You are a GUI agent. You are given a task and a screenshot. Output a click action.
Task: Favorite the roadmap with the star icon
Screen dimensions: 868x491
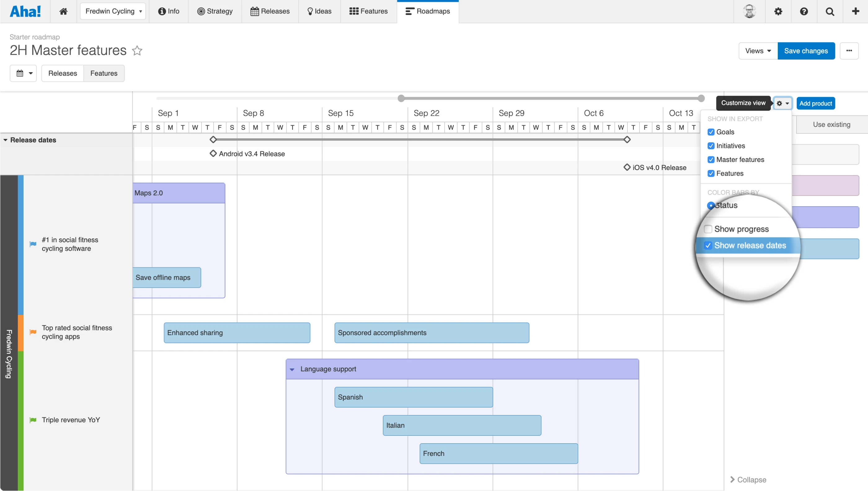click(137, 51)
